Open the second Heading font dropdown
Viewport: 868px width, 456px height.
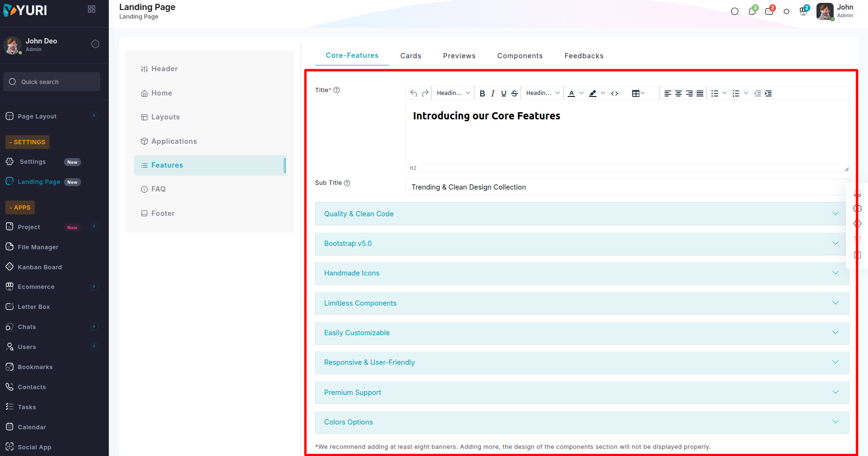coord(543,93)
